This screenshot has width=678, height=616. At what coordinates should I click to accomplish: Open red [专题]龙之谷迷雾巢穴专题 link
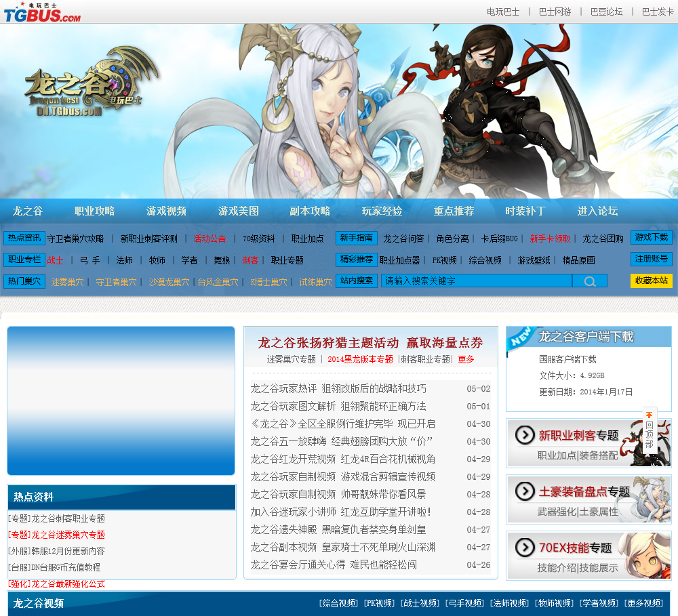pos(57,535)
